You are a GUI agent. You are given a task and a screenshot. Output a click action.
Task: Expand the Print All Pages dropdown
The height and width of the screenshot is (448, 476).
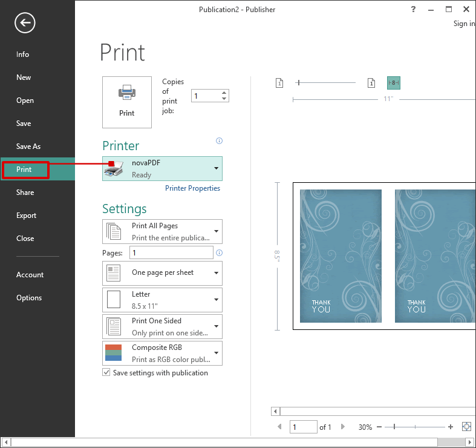click(163, 232)
